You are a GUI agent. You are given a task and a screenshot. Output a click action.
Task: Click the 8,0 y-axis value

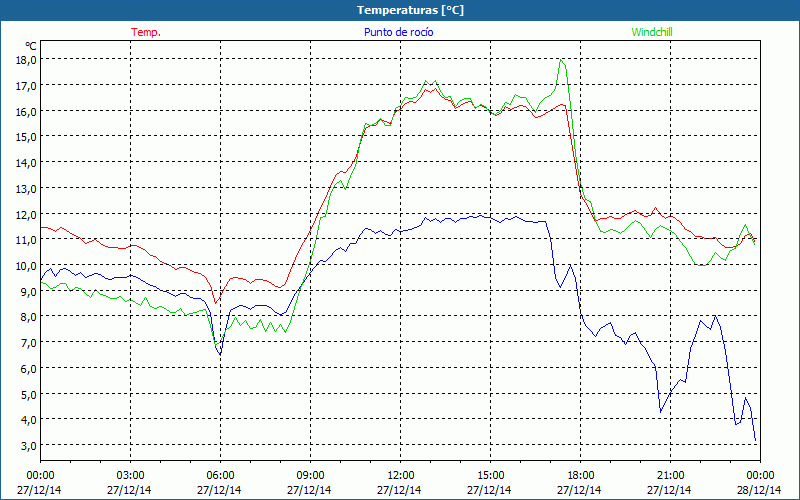29,317
